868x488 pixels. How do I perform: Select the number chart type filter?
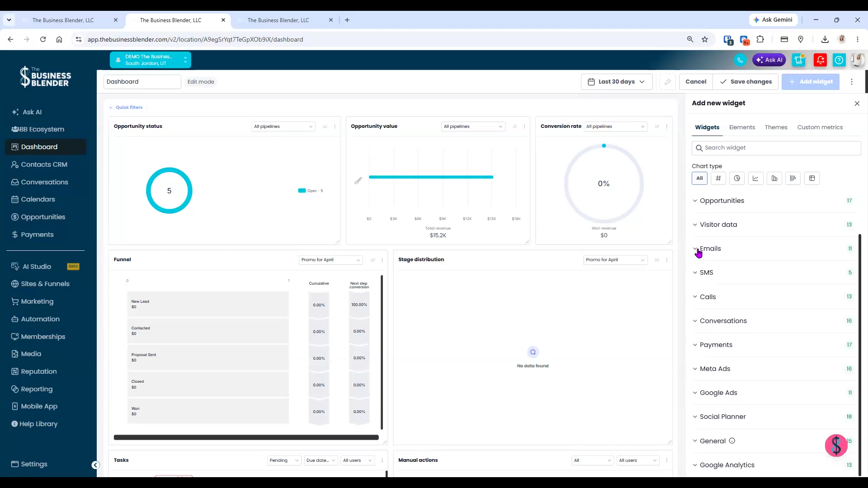pyautogui.click(x=718, y=178)
